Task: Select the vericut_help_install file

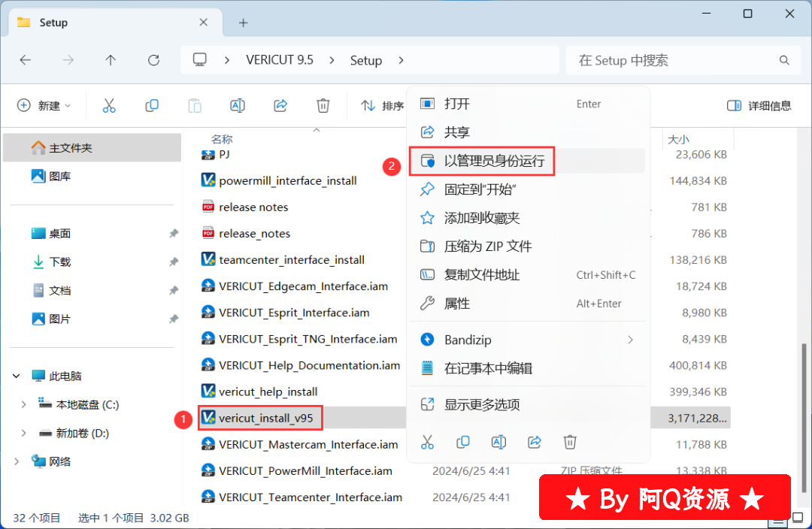Action: (x=268, y=391)
